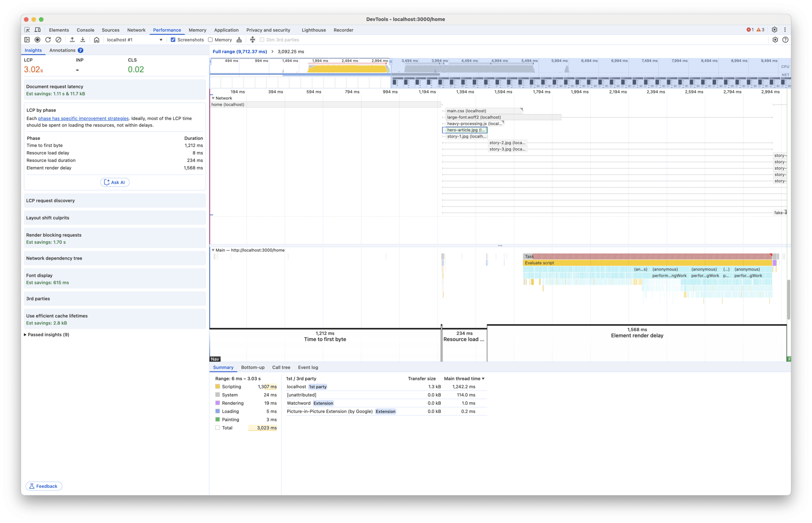Select the hero-article.jpg network request

(465, 130)
